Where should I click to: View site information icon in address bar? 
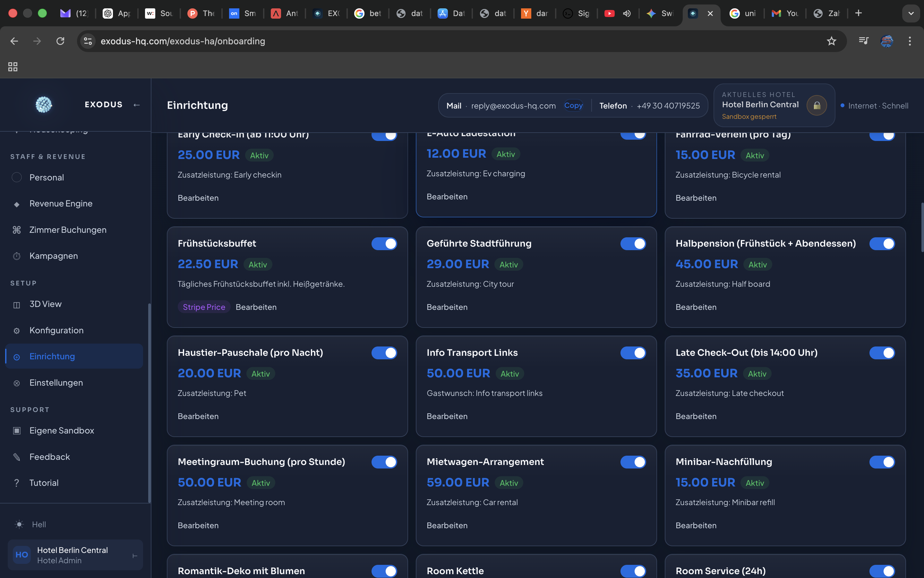(x=88, y=41)
